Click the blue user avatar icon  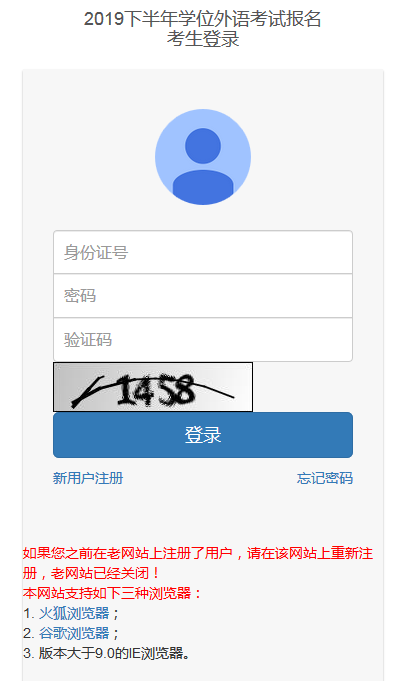click(203, 157)
